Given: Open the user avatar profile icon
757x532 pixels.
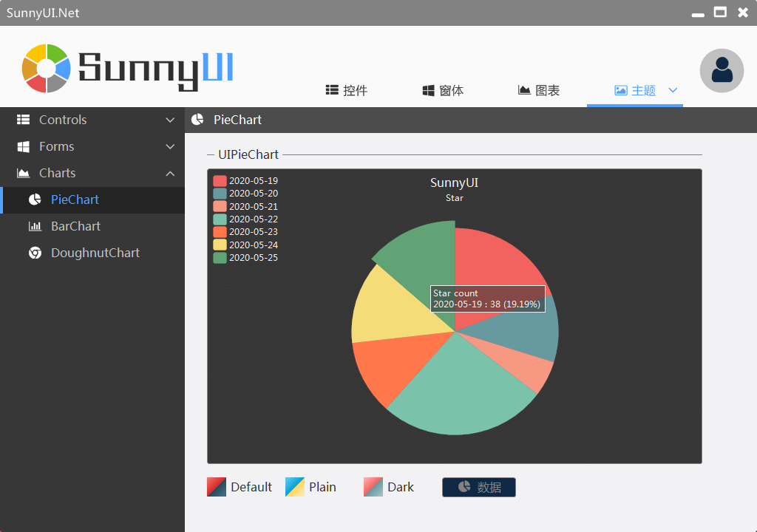Looking at the screenshot, I should [722, 70].
